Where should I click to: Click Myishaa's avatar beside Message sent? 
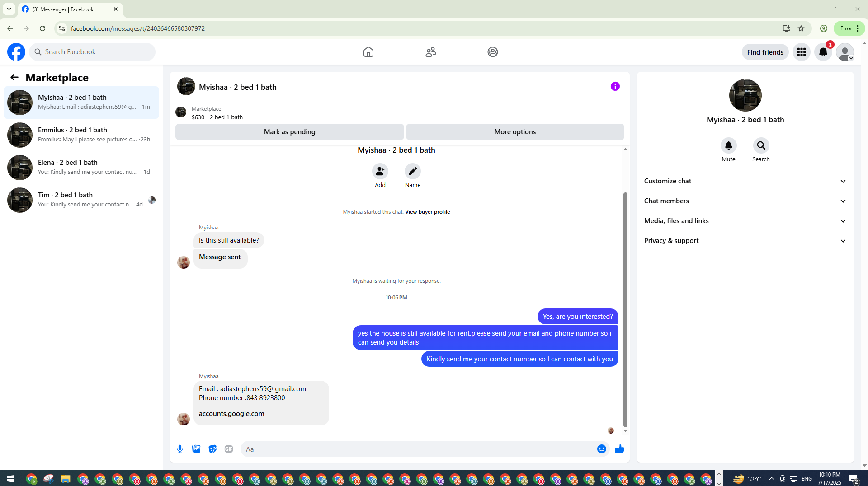[x=184, y=262]
